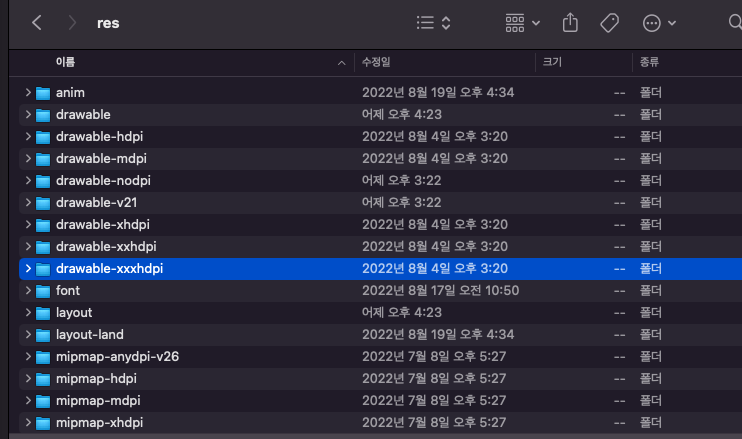Expand the anim folder
The width and height of the screenshot is (742, 439).
pyautogui.click(x=28, y=92)
